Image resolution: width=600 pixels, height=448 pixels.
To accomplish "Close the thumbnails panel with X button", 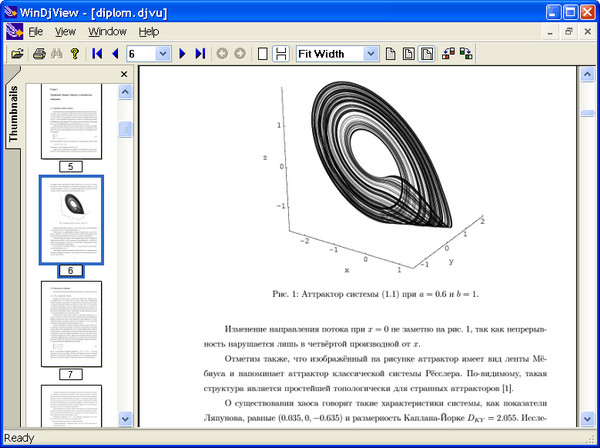I will (x=124, y=74).
